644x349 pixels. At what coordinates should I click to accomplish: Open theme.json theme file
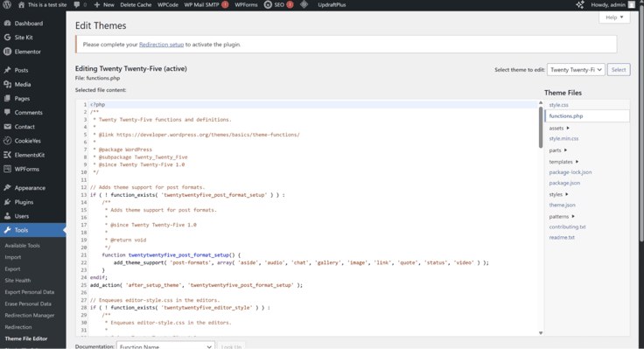point(563,205)
